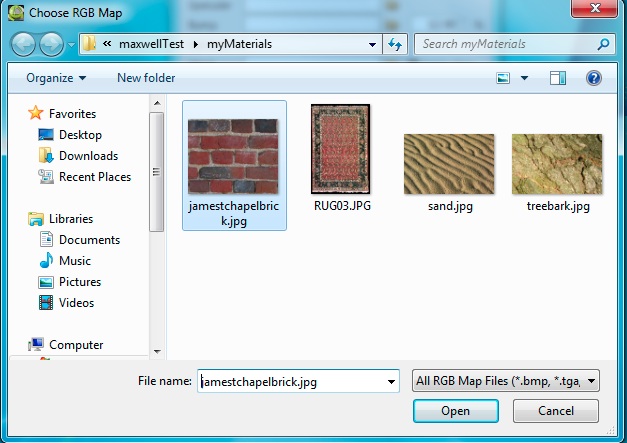The image size is (627, 443).
Task: Click the navigation pane scrollbar thumb
Action: 156,172
